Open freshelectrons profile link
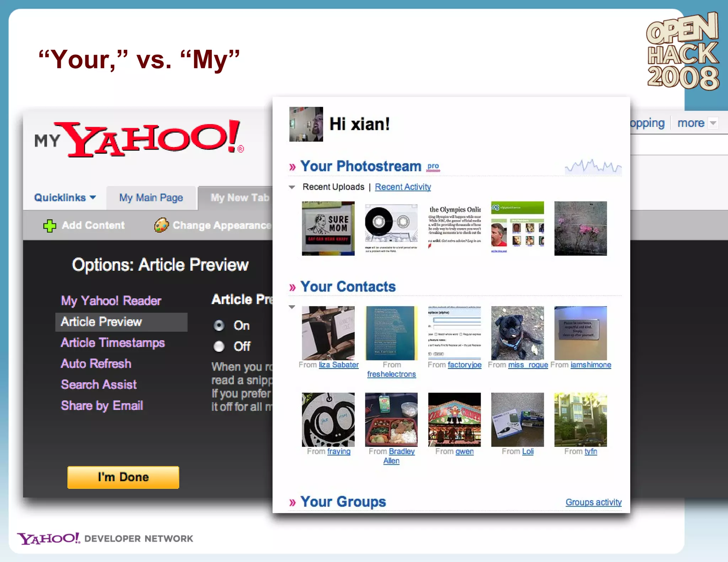Image resolution: width=728 pixels, height=562 pixels. pyautogui.click(x=391, y=374)
